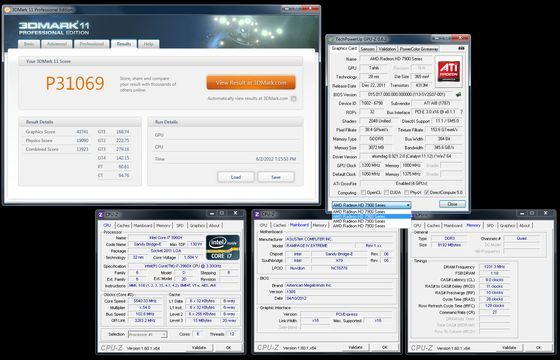
Task: Click Validate in the CPU-Z memory window
Action: [x=509, y=347]
